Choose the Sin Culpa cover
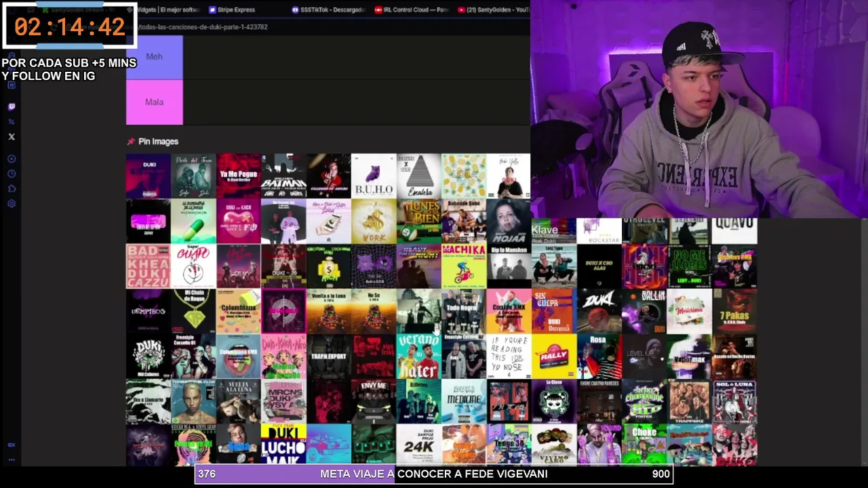Image resolution: width=868 pixels, height=488 pixels. (553, 311)
